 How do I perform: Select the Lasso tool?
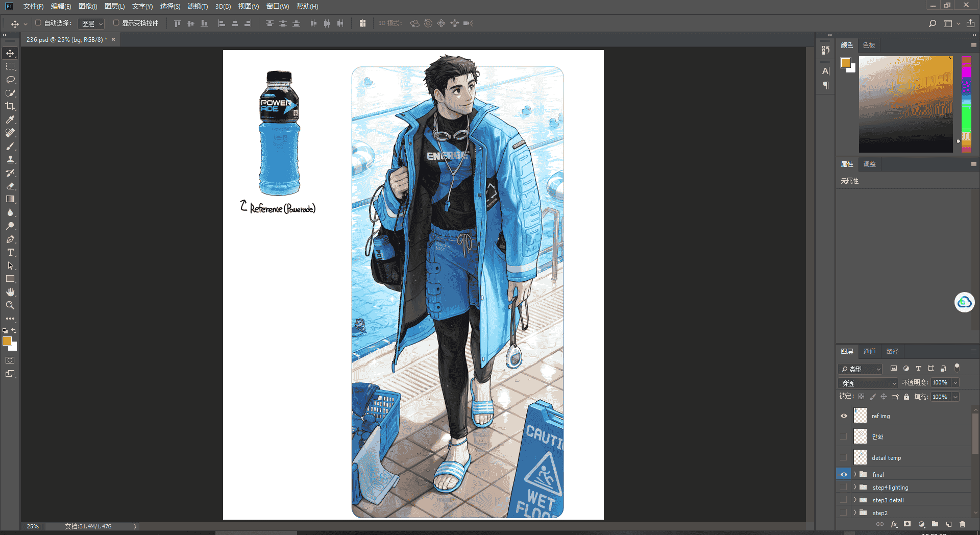click(x=10, y=80)
